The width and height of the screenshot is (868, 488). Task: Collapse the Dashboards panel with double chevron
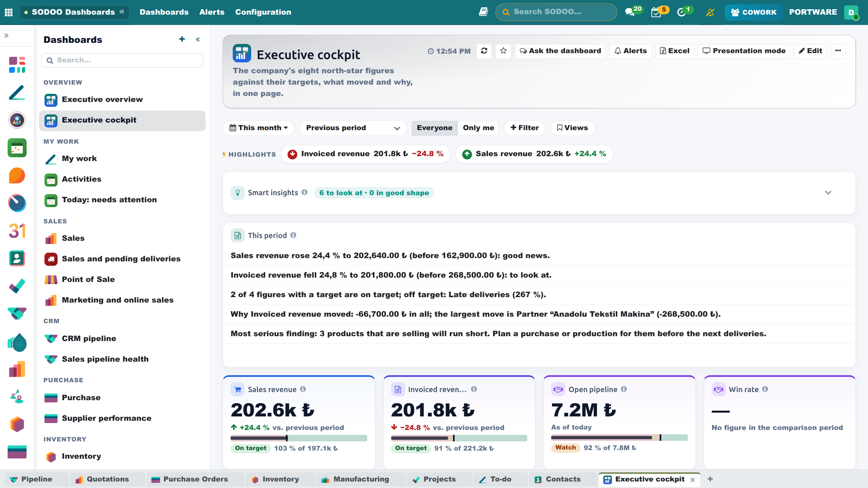198,39
